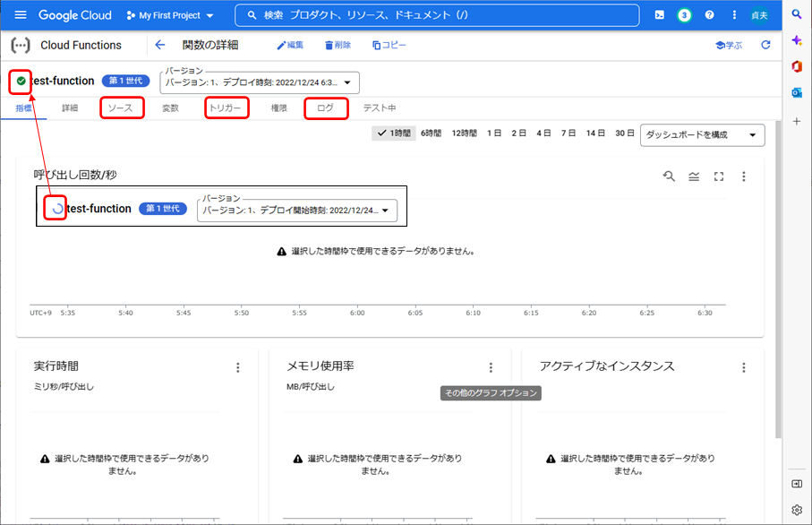Click the back arrow beside 関数の詳細
The image size is (812, 525).
[x=160, y=45]
